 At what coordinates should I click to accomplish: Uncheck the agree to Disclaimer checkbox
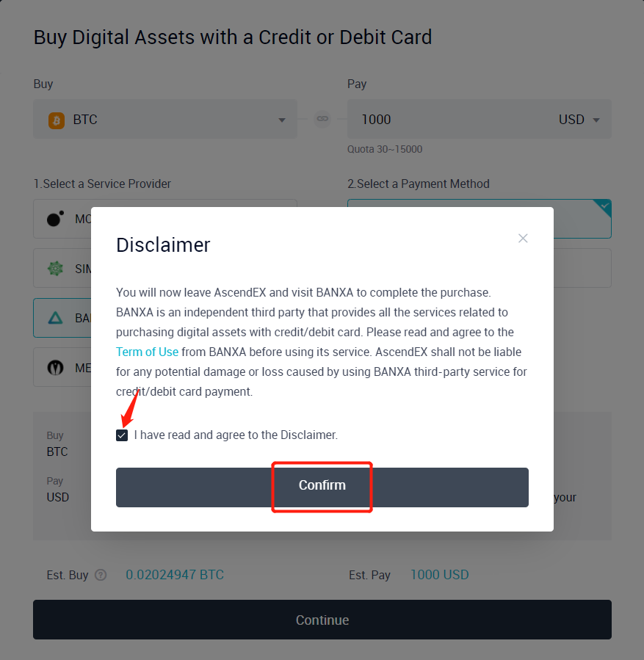(122, 435)
